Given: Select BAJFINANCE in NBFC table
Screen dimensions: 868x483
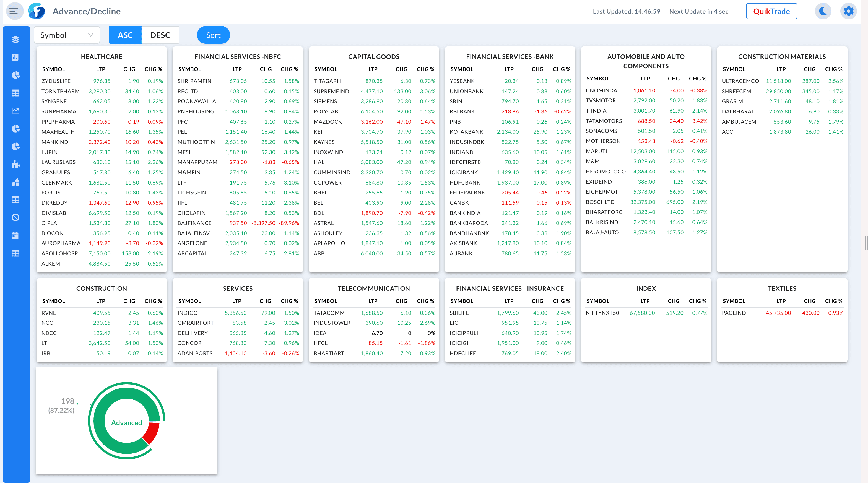Looking at the screenshot, I should click(194, 223).
